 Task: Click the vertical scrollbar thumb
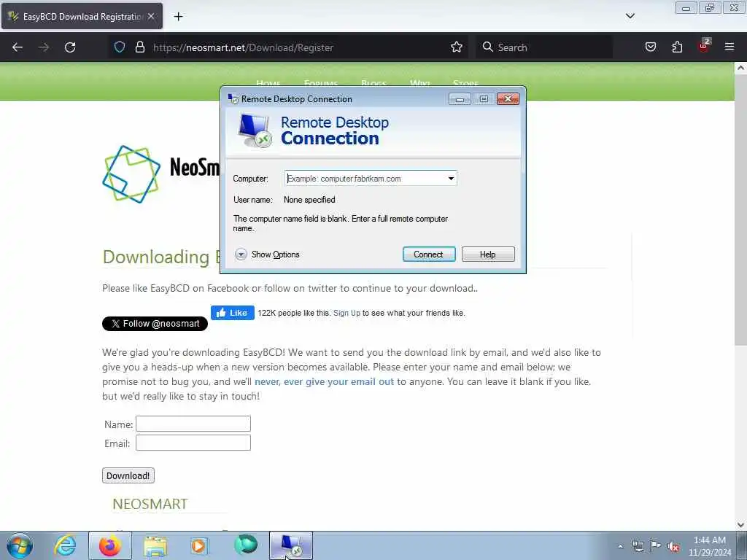740,211
